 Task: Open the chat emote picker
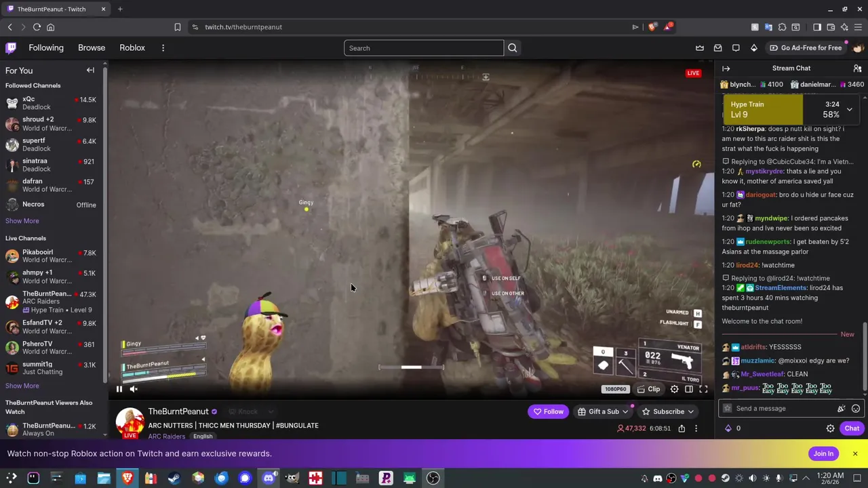pos(856,409)
